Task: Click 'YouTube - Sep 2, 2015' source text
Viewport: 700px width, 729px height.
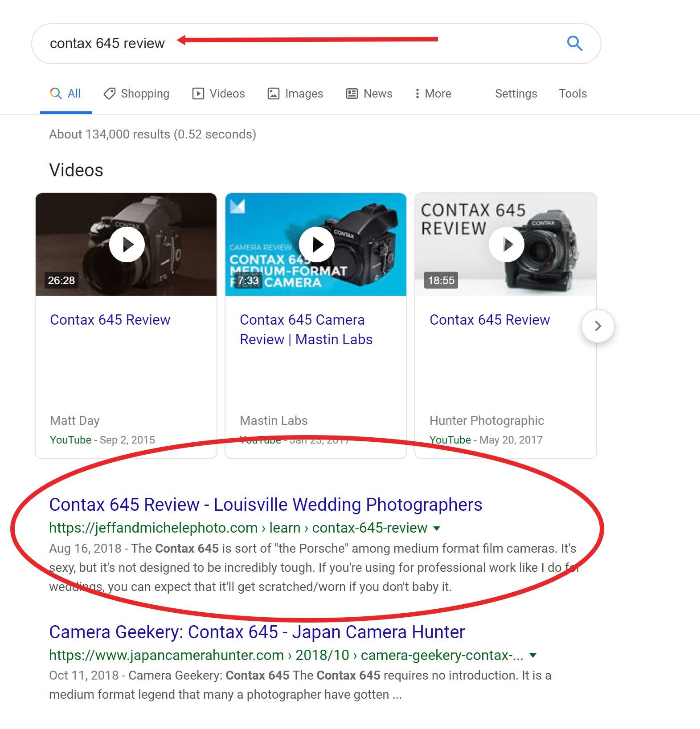Action: coord(102,440)
